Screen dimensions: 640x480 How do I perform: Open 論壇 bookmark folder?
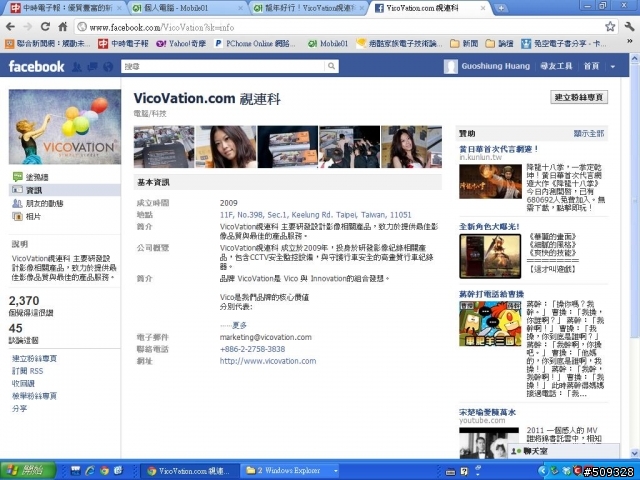pyautogui.click(x=500, y=43)
